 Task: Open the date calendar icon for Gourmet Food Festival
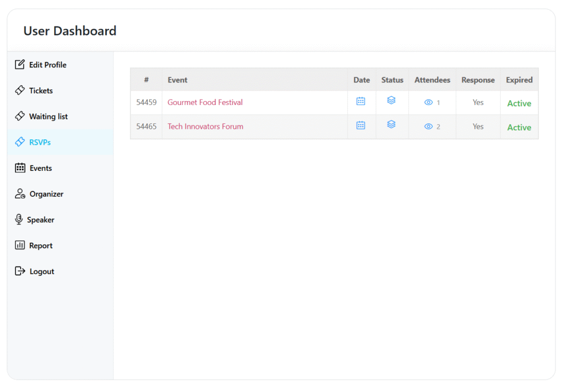tap(361, 101)
